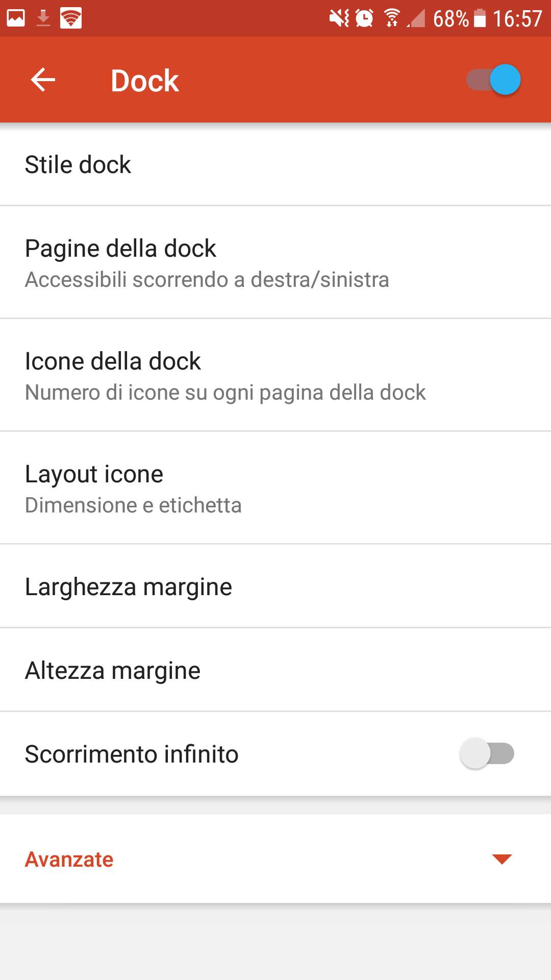
Task: Tap the Wi-Fi signal status icon
Action: (392, 18)
